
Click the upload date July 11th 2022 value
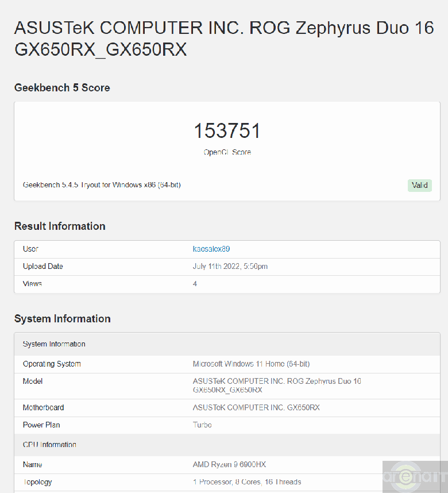pyautogui.click(x=230, y=266)
